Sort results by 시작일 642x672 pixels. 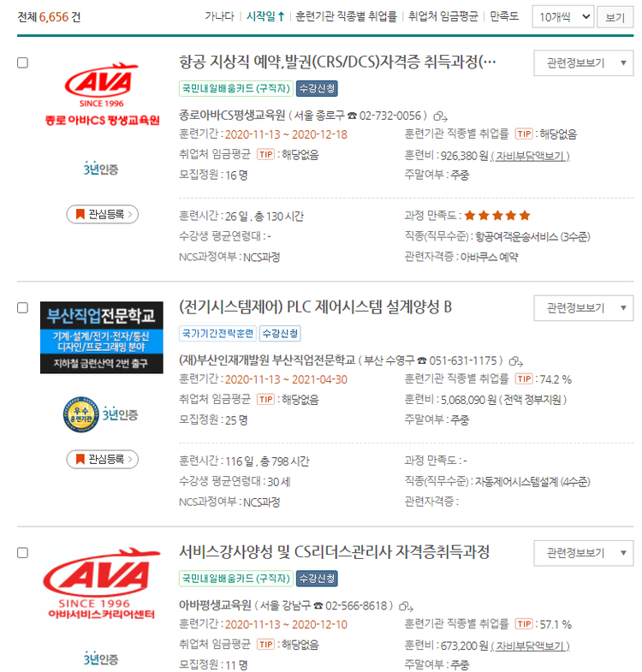click(x=265, y=16)
